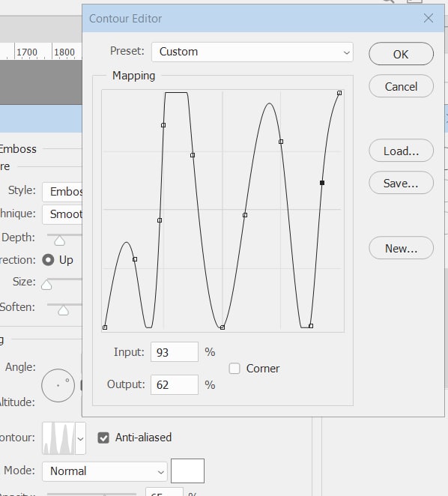Confirm with the OK button
This screenshot has height=496, width=448.
pos(401,54)
